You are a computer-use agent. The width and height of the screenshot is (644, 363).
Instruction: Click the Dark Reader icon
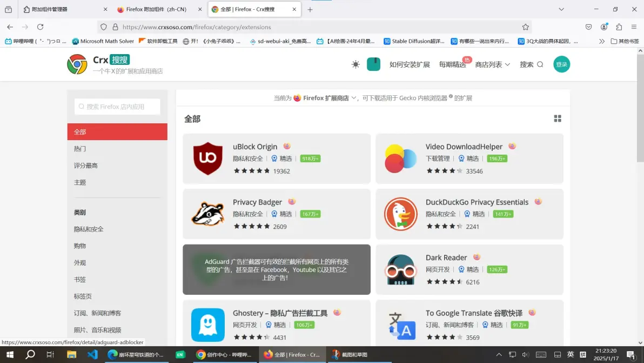400,270
